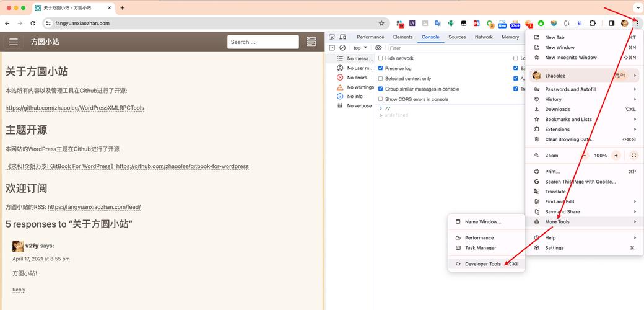Click the $i extension icon

[580, 24]
